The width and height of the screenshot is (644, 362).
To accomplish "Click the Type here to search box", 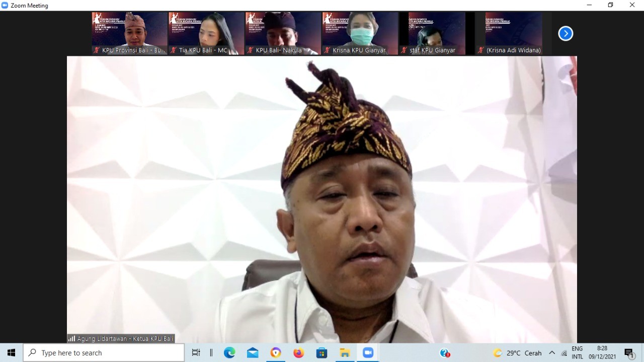I will tap(104, 353).
